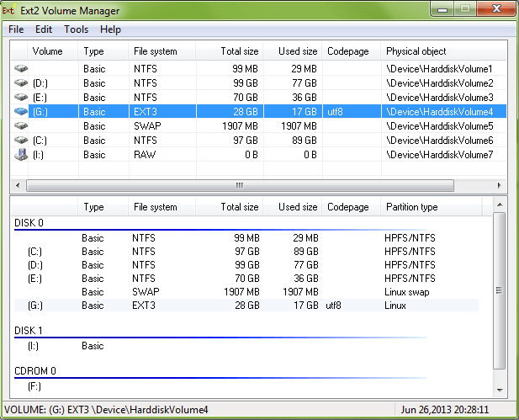The height and width of the screenshot is (420, 519).
Task: Select (F:) entry under CDROM 0
Action: click(34, 386)
